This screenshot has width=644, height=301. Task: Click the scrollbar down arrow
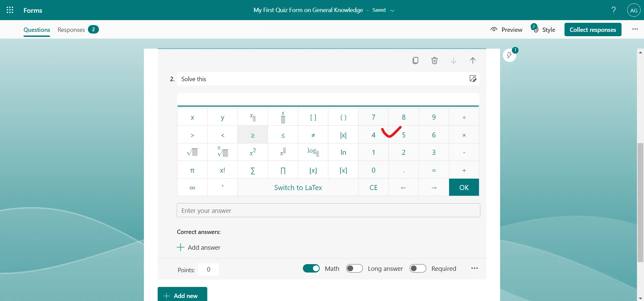640,298
